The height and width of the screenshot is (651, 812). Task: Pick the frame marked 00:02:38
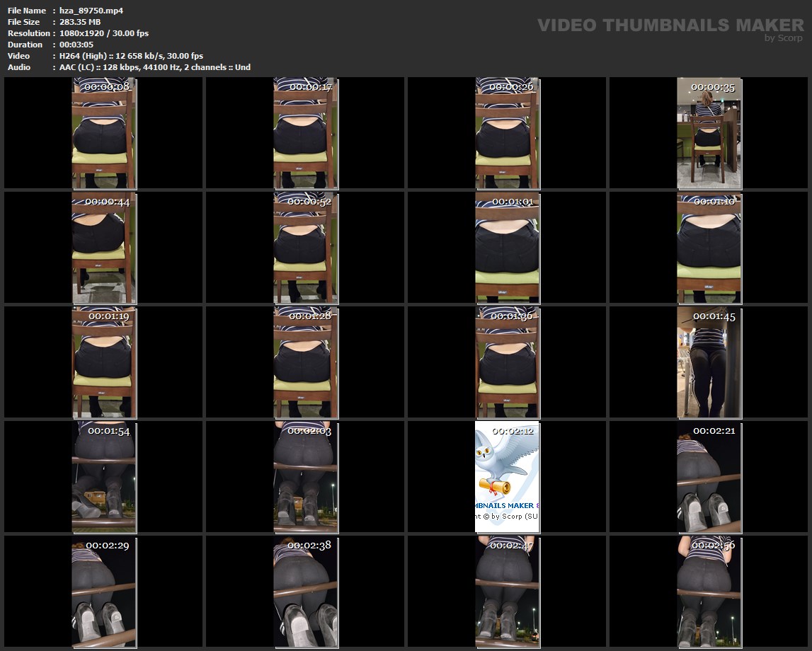pos(306,592)
